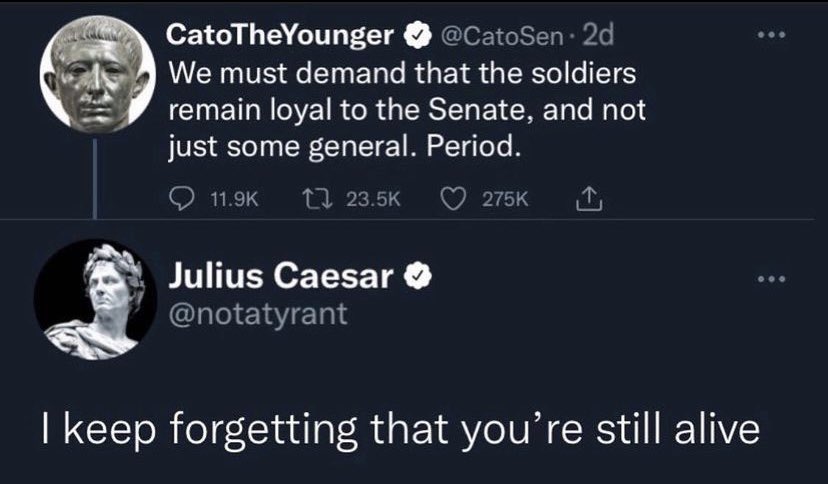The height and width of the screenshot is (484, 828).
Task: Click the 11.9K reply count
Action: pos(234,200)
